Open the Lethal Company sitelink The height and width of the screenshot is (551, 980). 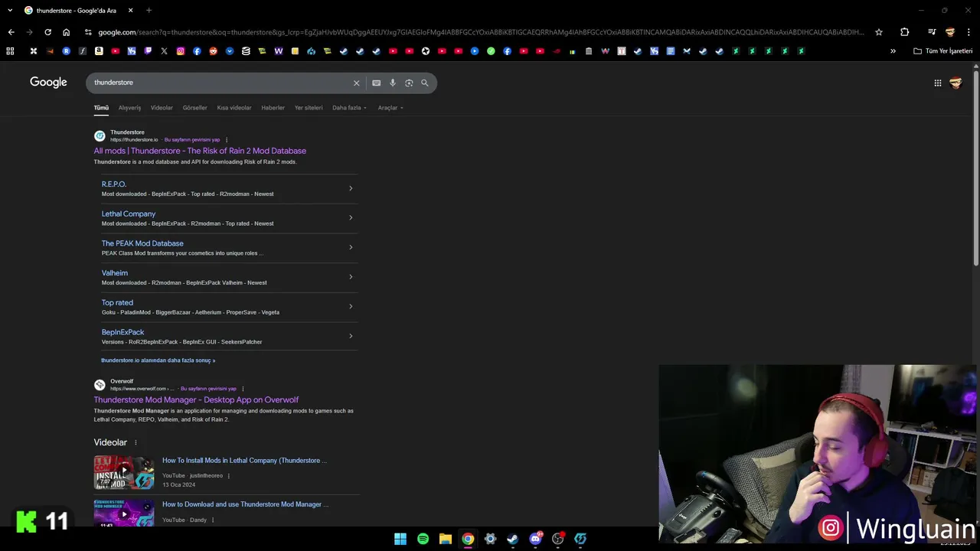tap(128, 214)
